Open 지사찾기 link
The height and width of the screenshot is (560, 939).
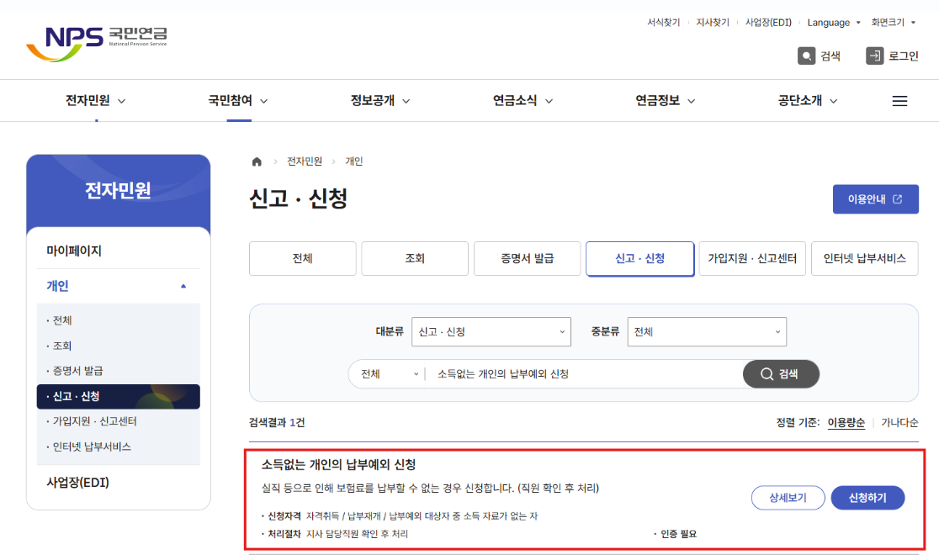click(713, 22)
